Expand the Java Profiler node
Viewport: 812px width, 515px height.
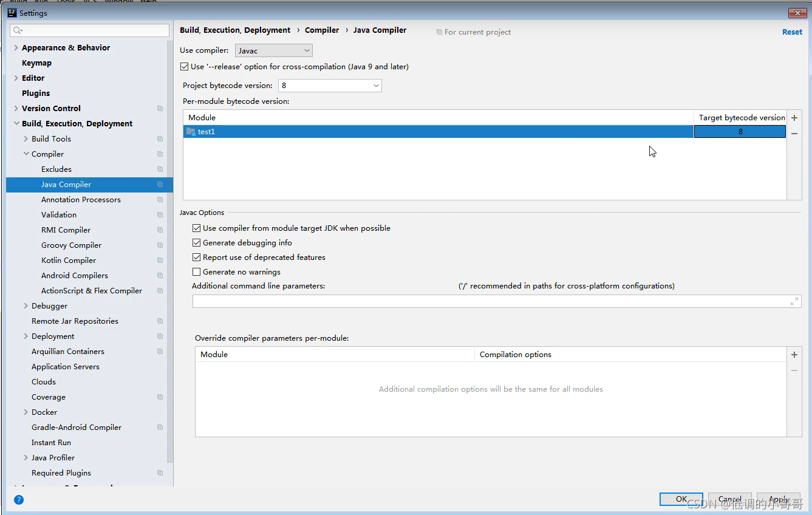pyautogui.click(x=26, y=458)
